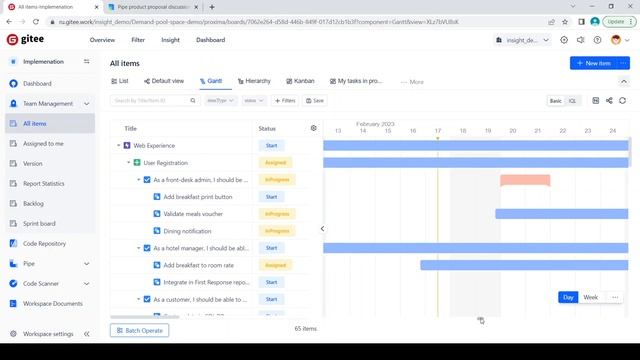Viewport: 640px width, 360px height.
Task: Click the Batch Operate button
Action: point(140,331)
